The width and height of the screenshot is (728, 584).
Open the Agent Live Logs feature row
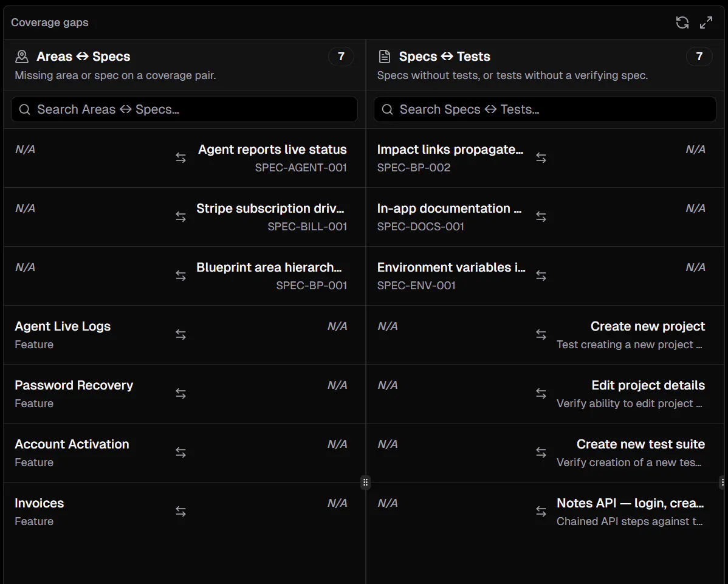pos(184,335)
